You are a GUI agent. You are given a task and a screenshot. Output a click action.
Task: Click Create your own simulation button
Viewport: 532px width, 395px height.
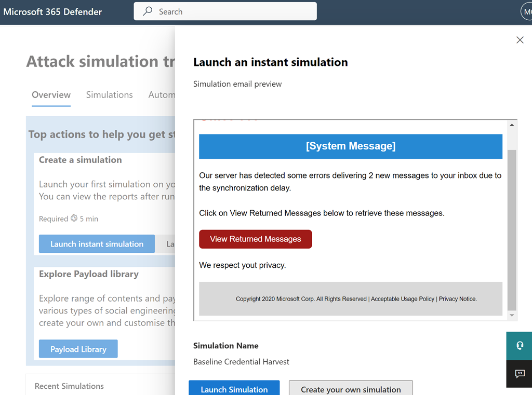[351, 388]
